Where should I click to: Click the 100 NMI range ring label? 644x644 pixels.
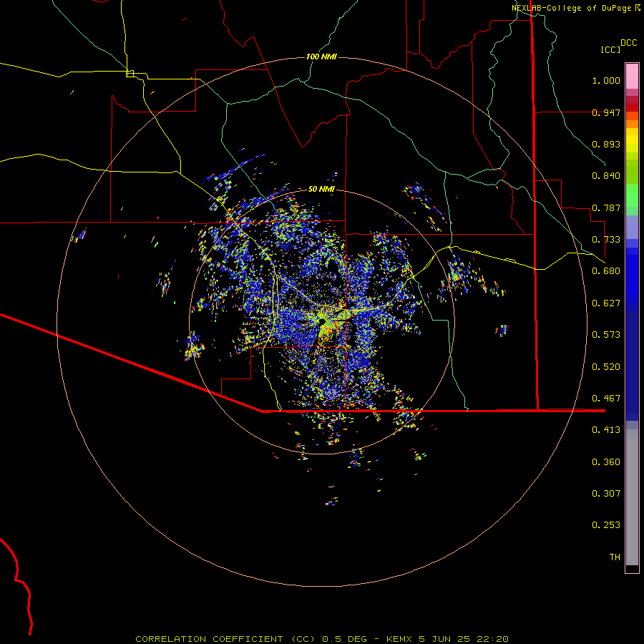pyautogui.click(x=321, y=57)
